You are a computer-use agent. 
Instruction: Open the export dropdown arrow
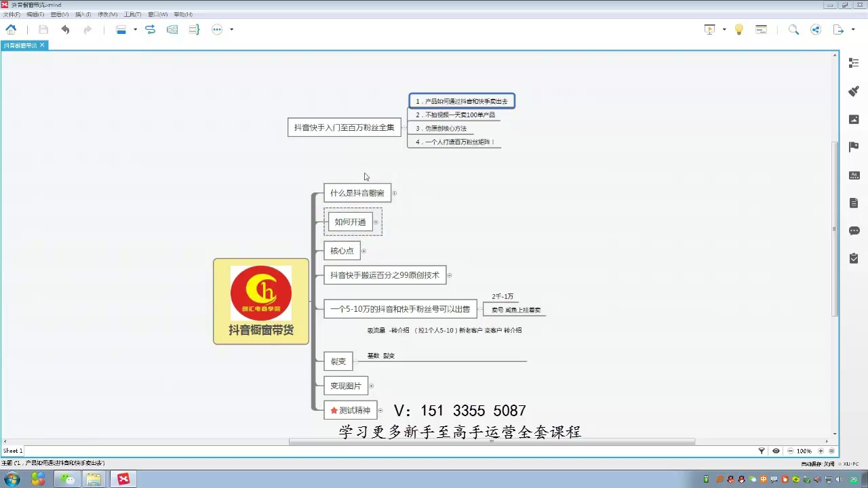point(853,29)
